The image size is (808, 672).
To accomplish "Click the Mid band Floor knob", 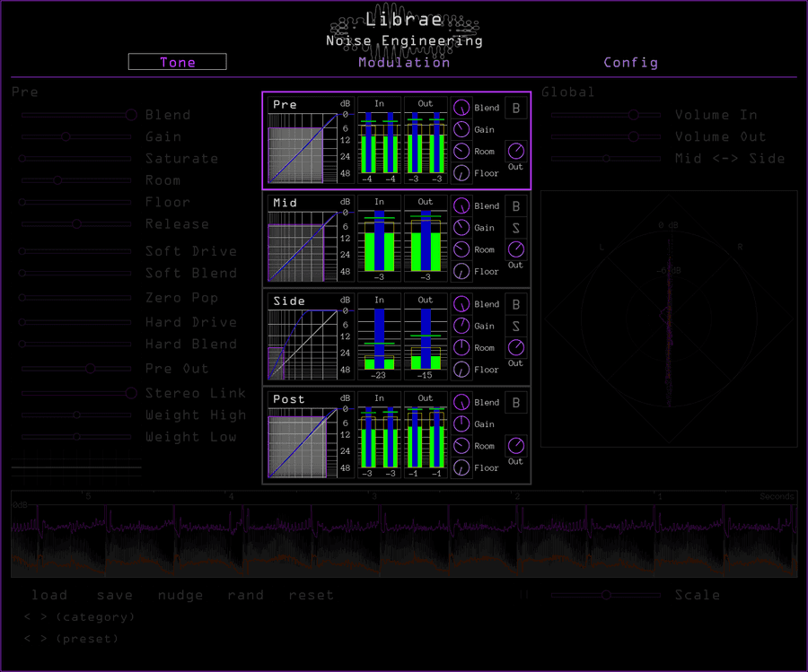I will pos(461,271).
